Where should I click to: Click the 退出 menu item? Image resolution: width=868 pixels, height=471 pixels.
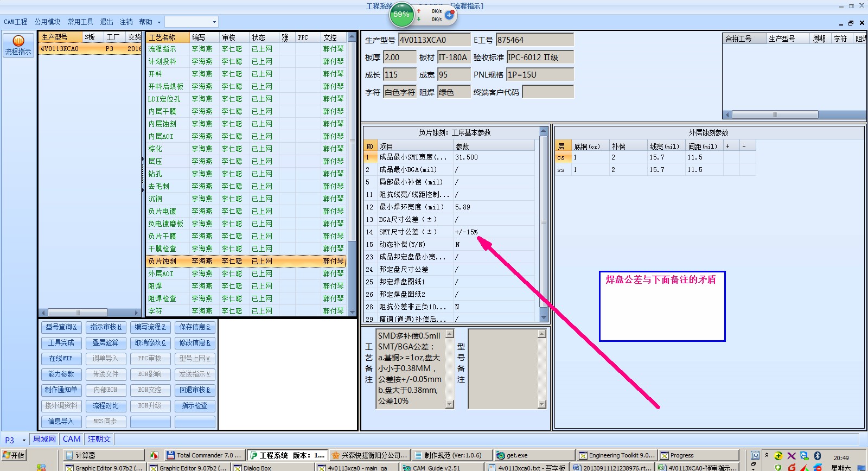click(106, 22)
